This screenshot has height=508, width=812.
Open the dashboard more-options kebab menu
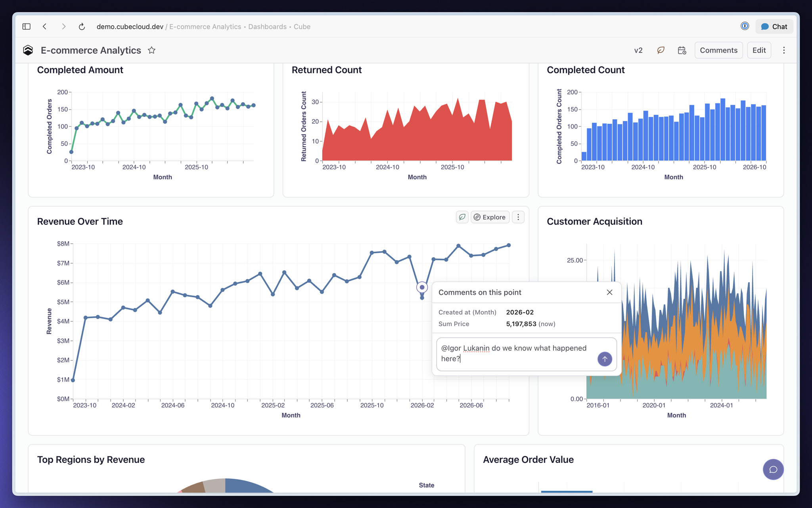coord(784,50)
